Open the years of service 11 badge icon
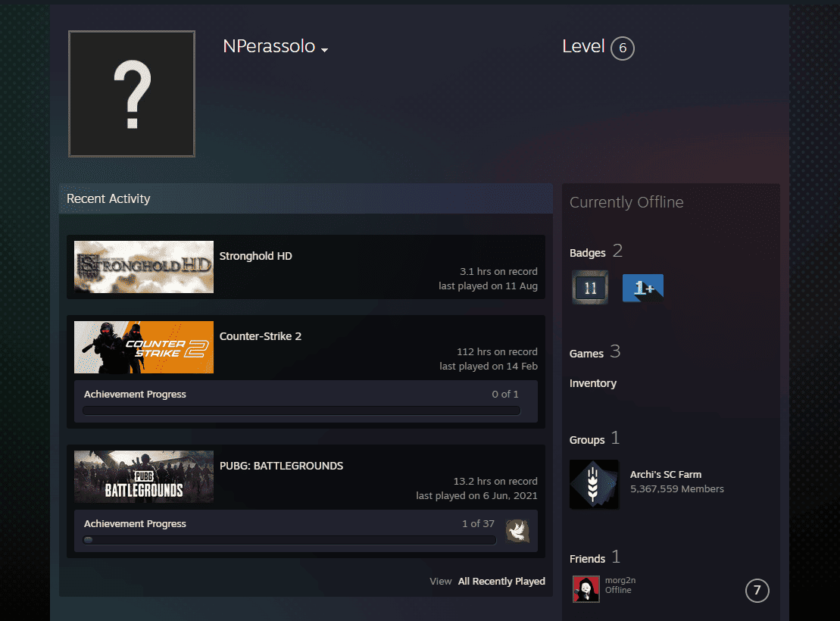840x621 pixels. coord(590,288)
